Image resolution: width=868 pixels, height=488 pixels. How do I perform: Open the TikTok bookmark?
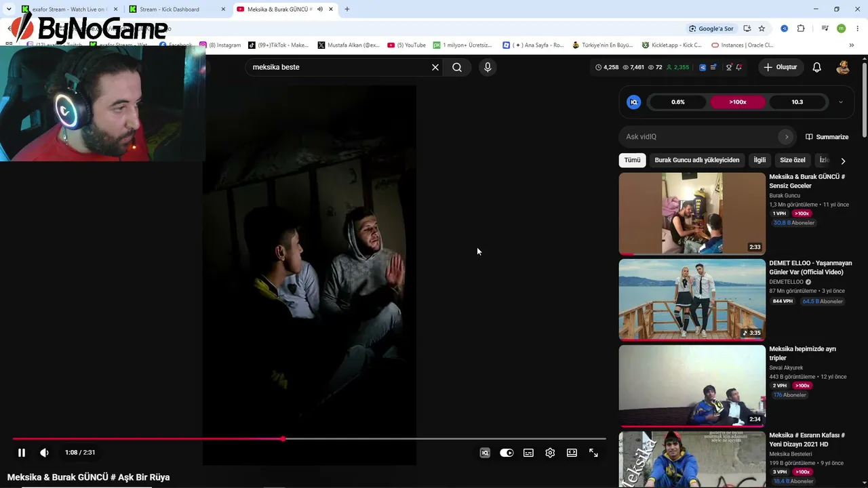[278, 45]
